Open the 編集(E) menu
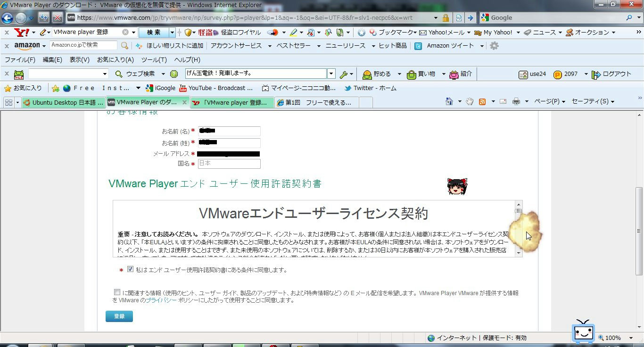The image size is (644, 347). click(52, 60)
